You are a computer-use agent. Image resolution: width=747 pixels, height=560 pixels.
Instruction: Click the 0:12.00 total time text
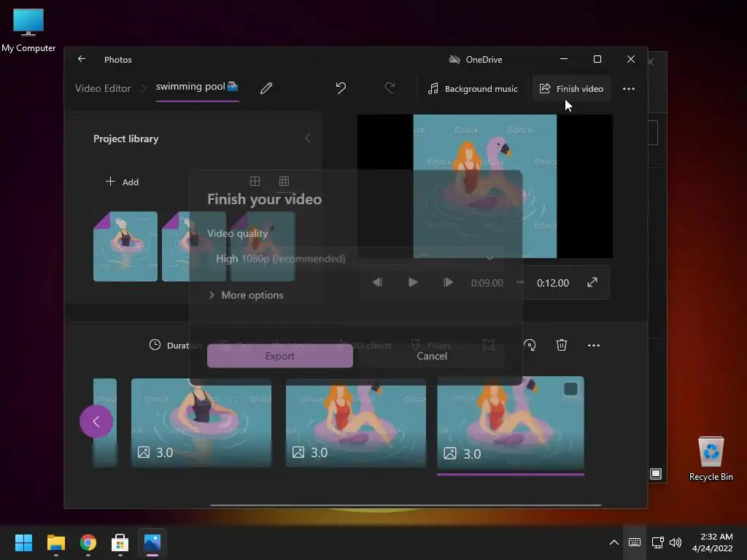click(553, 283)
